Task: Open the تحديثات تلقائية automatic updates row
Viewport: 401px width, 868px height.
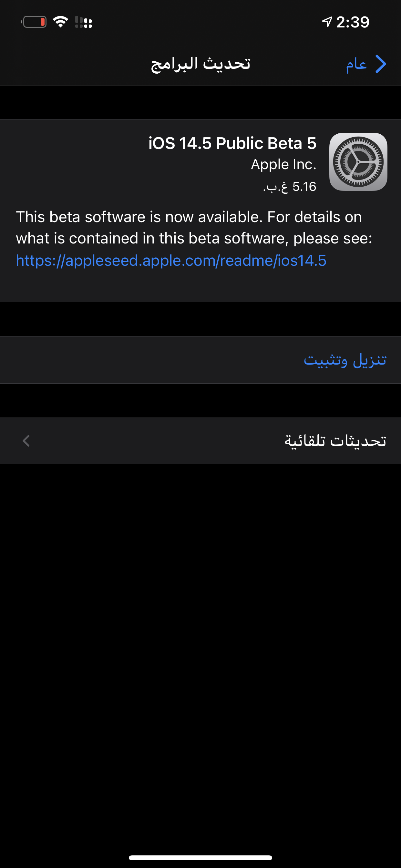Action: (x=200, y=441)
